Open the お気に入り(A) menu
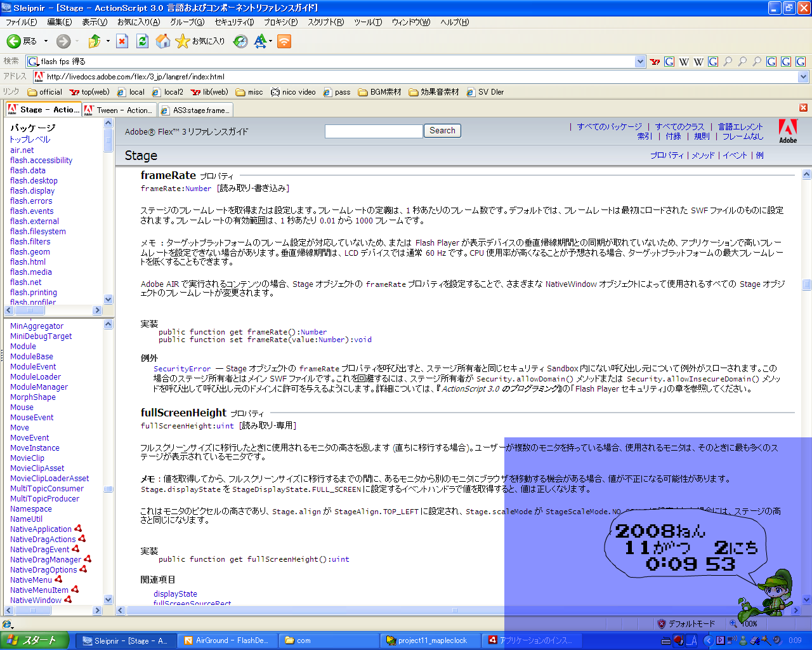The width and height of the screenshot is (812, 650). click(x=138, y=22)
